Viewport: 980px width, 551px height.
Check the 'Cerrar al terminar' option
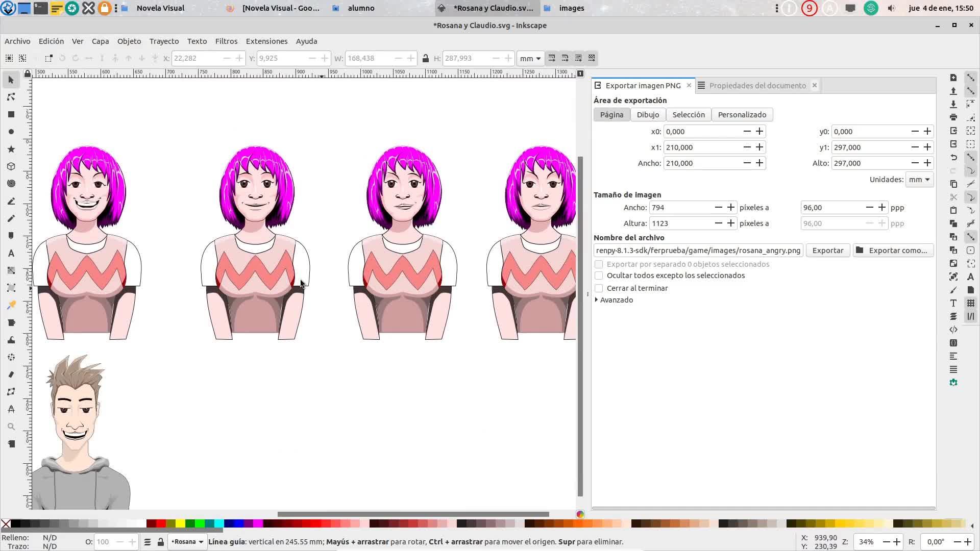point(599,288)
